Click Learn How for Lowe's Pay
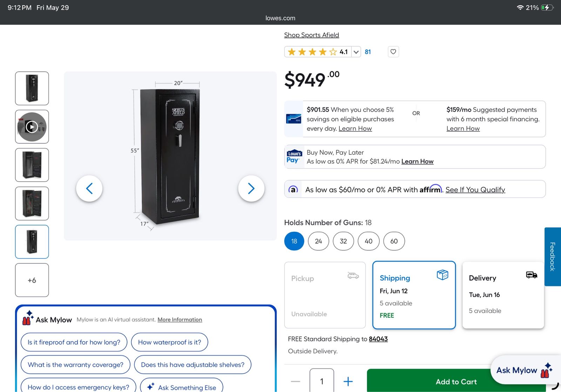 [x=417, y=161]
